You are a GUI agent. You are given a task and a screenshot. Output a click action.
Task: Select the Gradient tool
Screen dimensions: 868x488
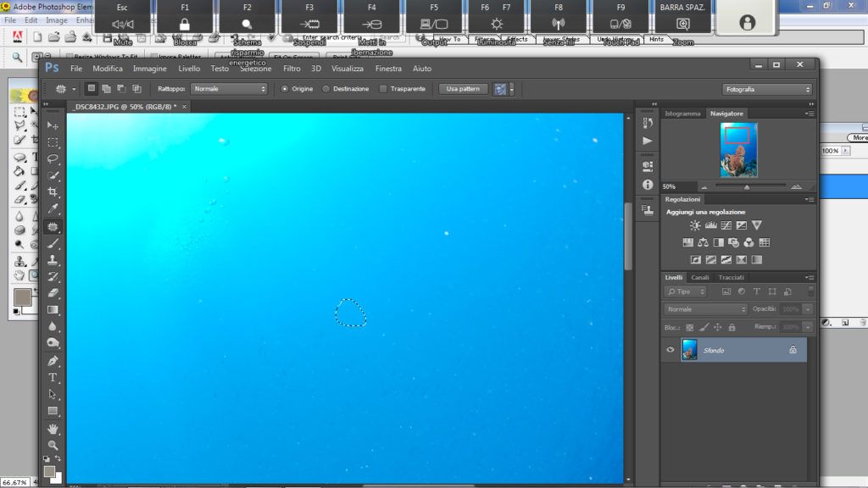coord(53,309)
